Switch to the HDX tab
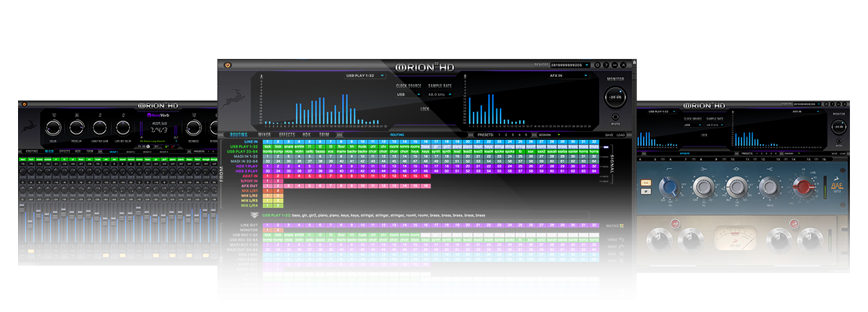This screenshot has height=312, width=868. [x=306, y=135]
